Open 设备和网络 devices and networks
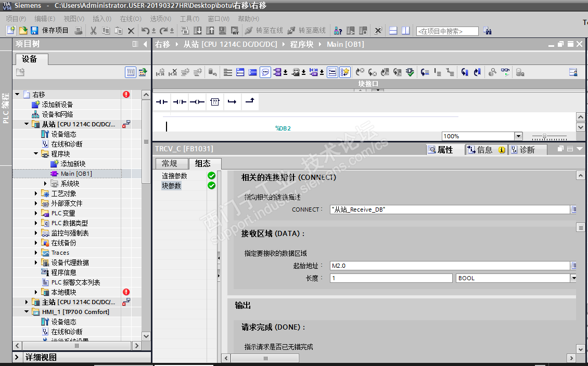This screenshot has width=588, height=366. tap(57, 114)
